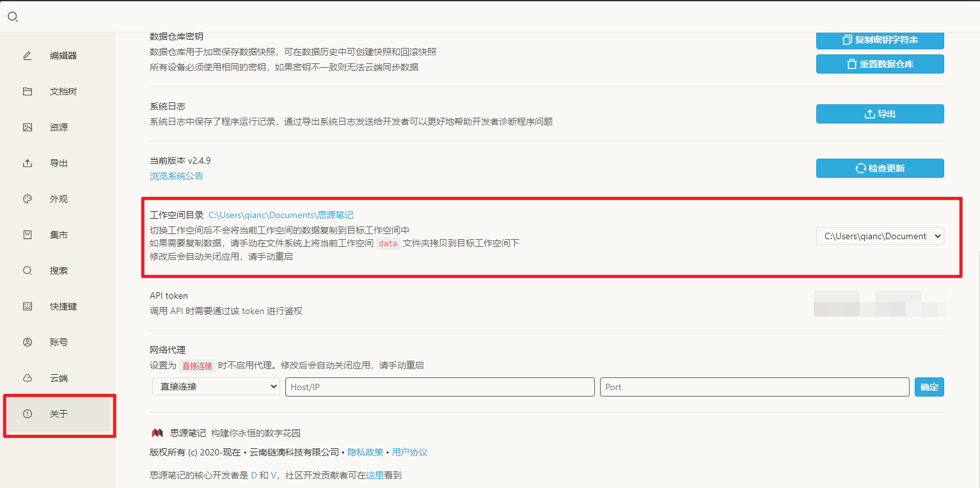Click the person icon beside 账号

tap(28, 342)
